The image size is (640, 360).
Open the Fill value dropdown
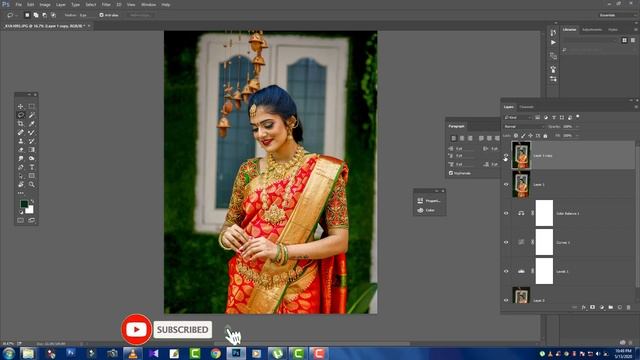click(578, 136)
